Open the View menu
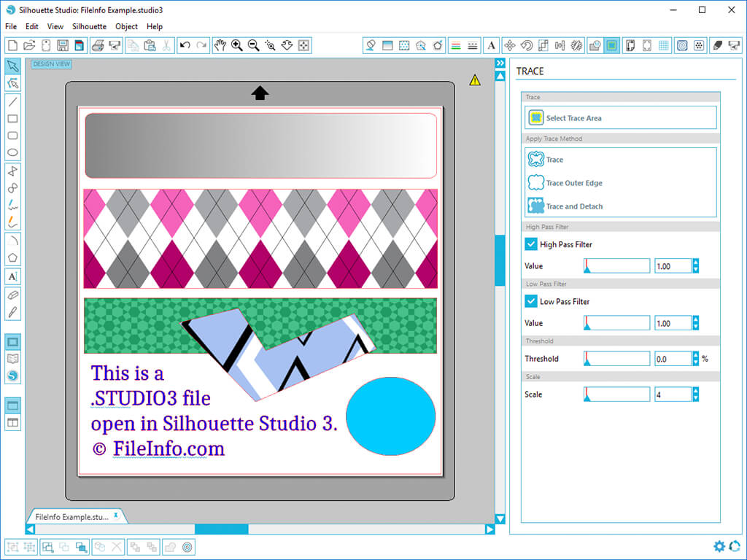Viewport: 747px width, 560px height. [55, 27]
